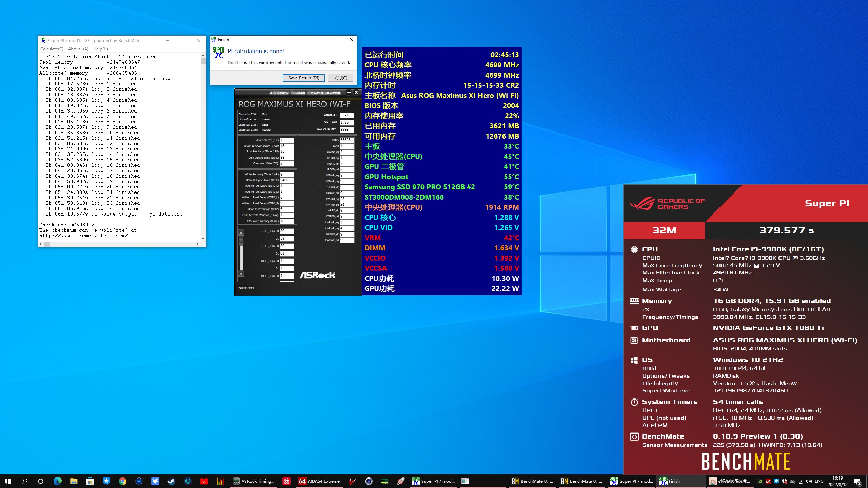Image resolution: width=868 pixels, height=488 pixels.
Task: Open the Calculate(C) menu in Super PI
Action: (x=52, y=49)
